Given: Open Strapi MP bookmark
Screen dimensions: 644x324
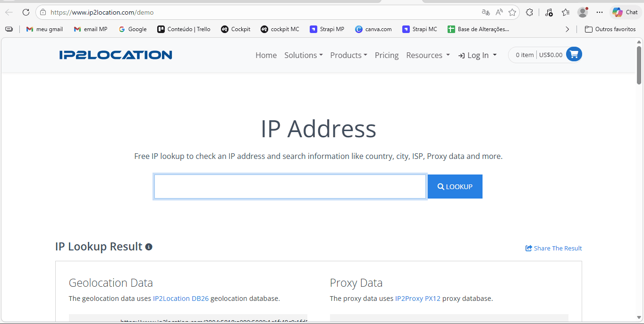Looking at the screenshot, I should (x=327, y=29).
